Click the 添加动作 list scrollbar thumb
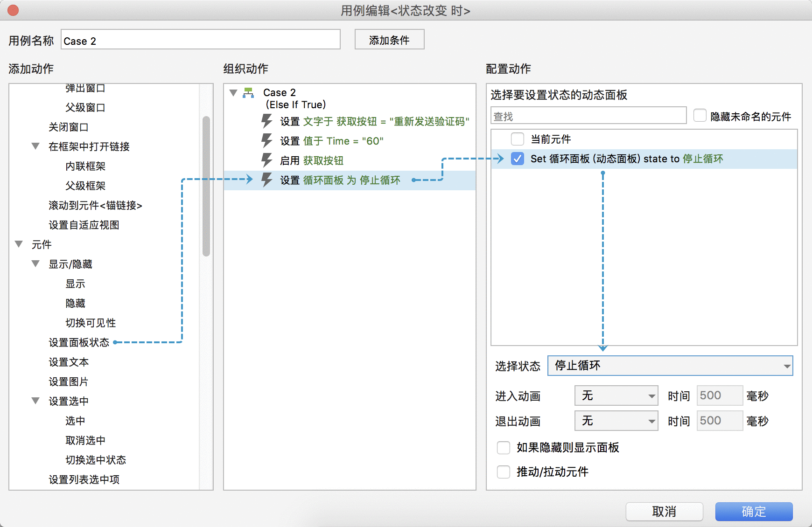Screen dimensions: 812x527 [x=206, y=186]
